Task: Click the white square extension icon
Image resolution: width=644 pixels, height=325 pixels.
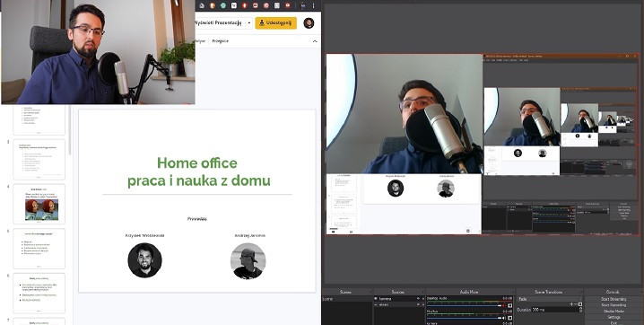Action: tap(234, 5)
